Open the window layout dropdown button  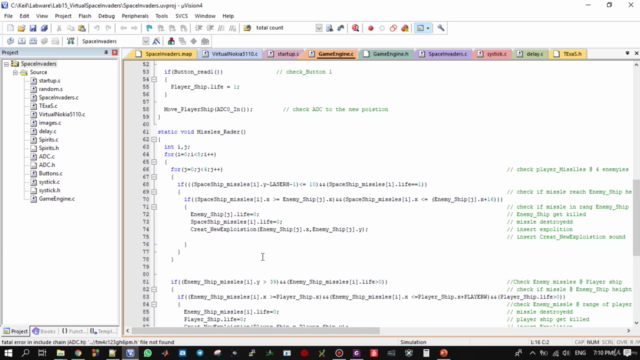[428, 28]
